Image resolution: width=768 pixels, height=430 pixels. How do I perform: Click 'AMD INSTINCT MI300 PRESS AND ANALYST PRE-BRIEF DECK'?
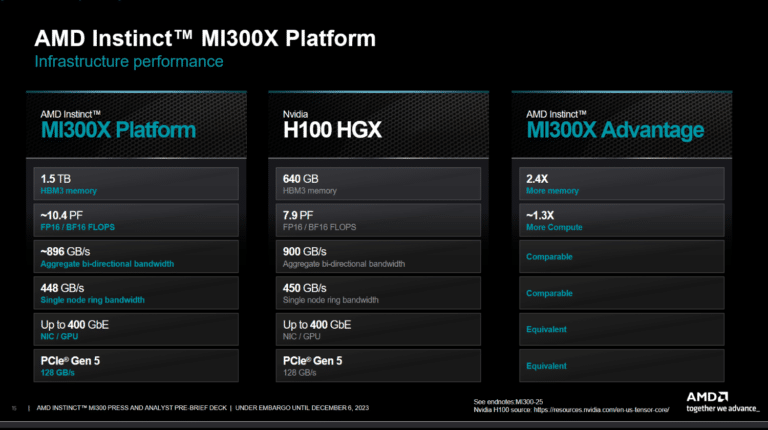pos(132,407)
